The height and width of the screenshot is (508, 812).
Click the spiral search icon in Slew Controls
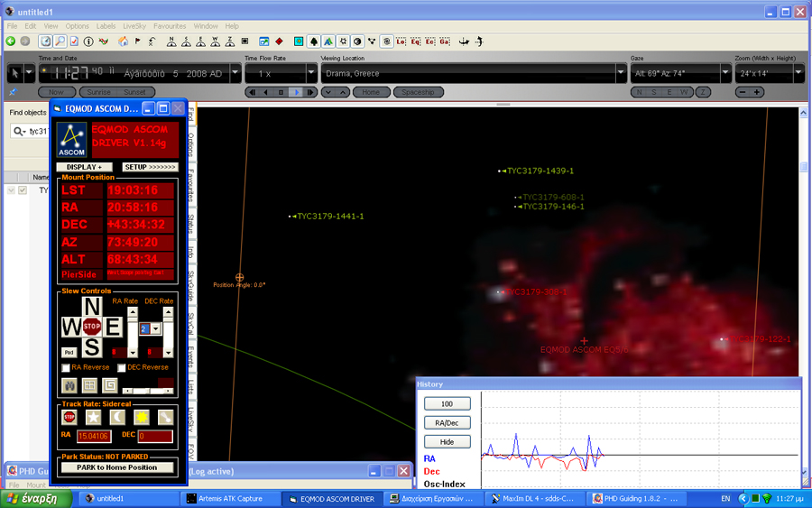[110, 385]
